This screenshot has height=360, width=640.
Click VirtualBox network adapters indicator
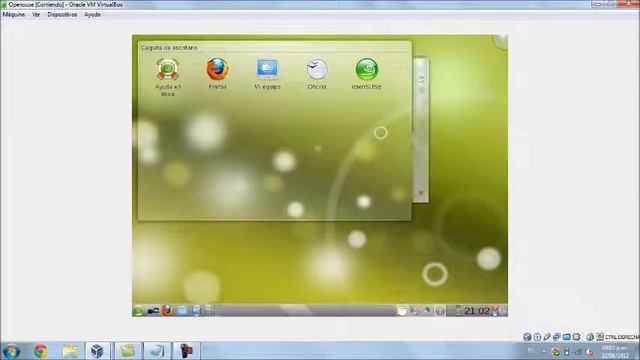(557, 337)
